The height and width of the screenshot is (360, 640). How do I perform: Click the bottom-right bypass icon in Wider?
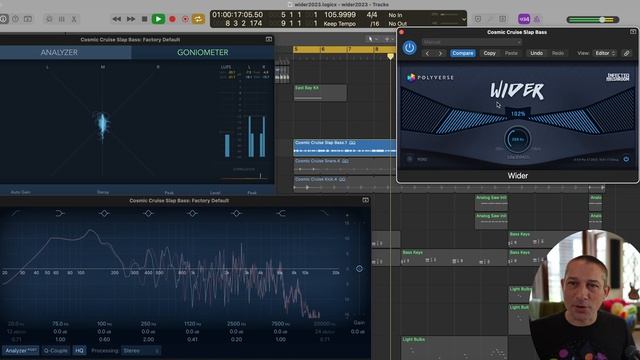pos(626,159)
